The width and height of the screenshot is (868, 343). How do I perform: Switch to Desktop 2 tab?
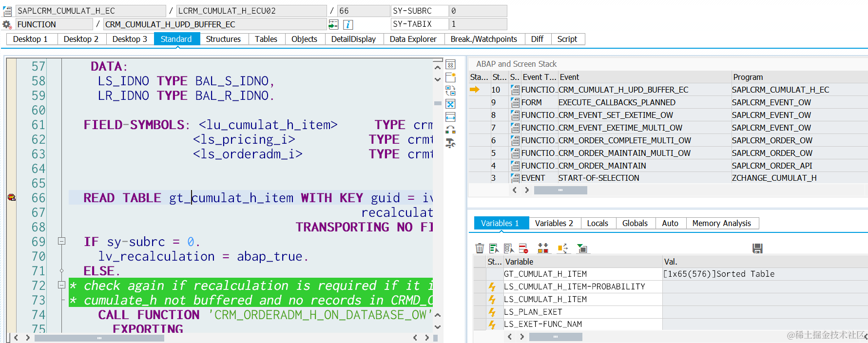(x=81, y=39)
